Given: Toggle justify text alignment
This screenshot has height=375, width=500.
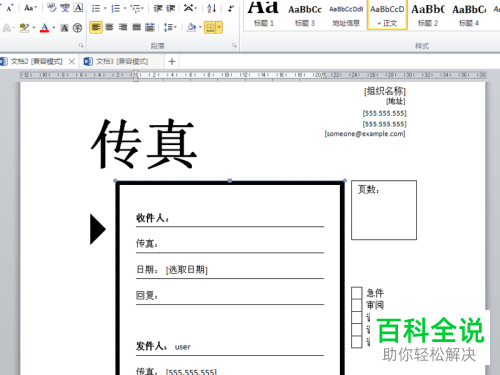Looking at the screenshot, I should [136, 27].
